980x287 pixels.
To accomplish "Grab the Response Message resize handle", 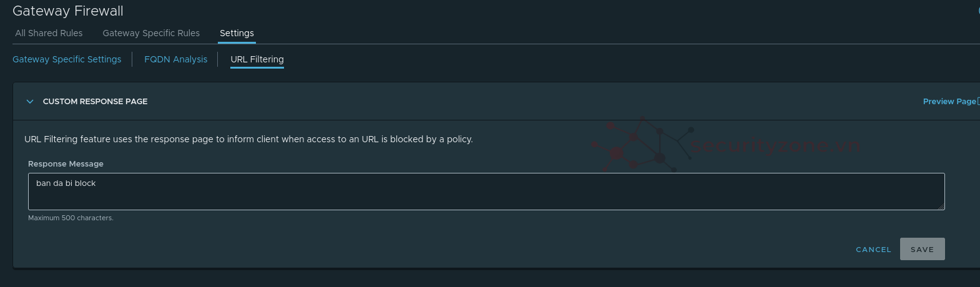I will [x=941, y=207].
